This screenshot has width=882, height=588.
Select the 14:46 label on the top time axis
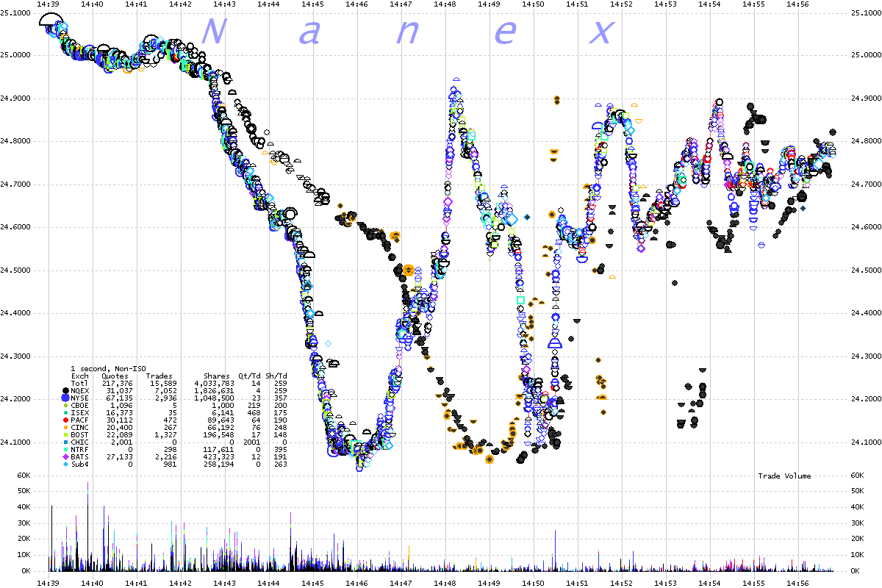coord(357,4)
